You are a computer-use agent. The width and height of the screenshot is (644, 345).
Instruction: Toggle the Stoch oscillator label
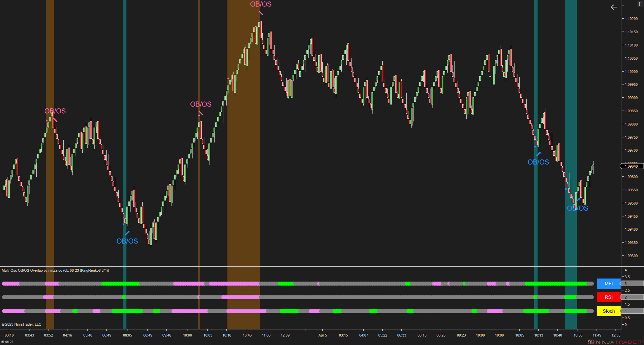pyautogui.click(x=608, y=311)
